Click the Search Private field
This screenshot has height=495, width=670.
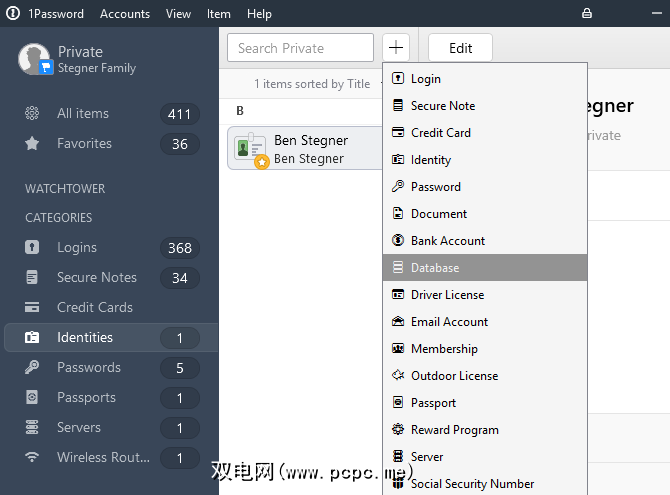coord(300,48)
